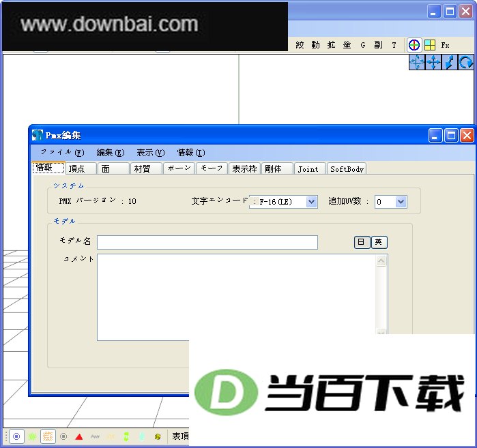Click the red triangle icon
Viewport: 477px width, 448px height.
(79, 437)
